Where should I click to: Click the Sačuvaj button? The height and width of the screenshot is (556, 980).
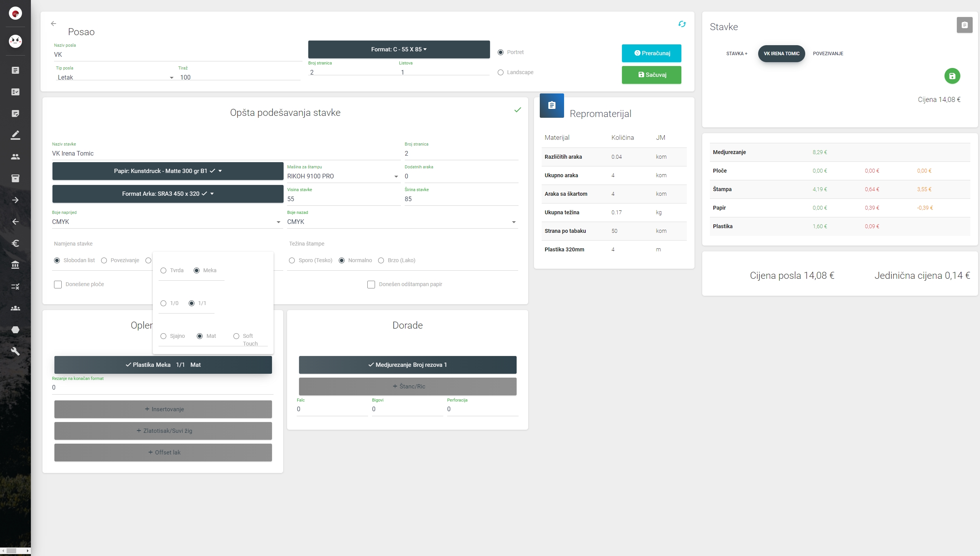651,75
